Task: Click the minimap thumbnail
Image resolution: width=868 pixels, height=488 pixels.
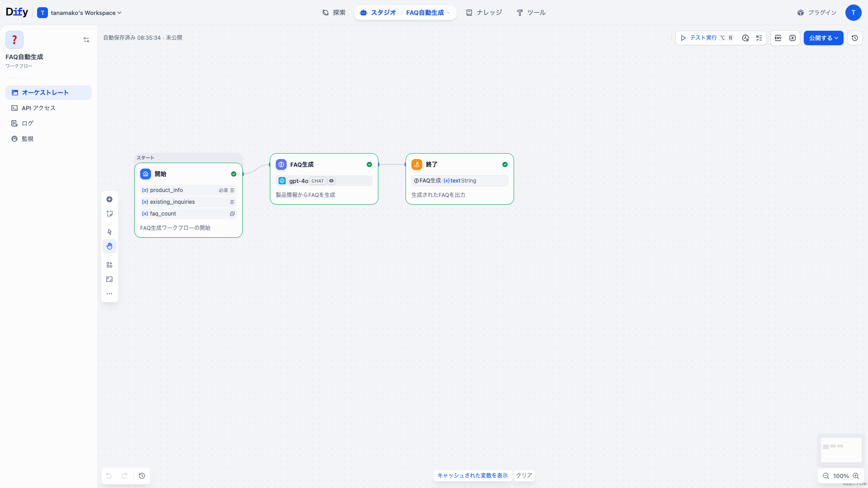Action: pos(841,449)
